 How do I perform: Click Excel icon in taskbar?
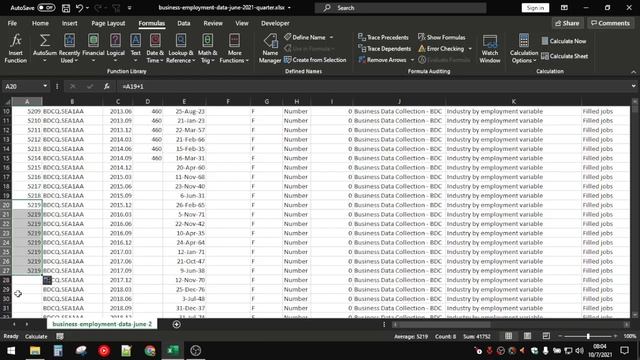[x=173, y=351]
